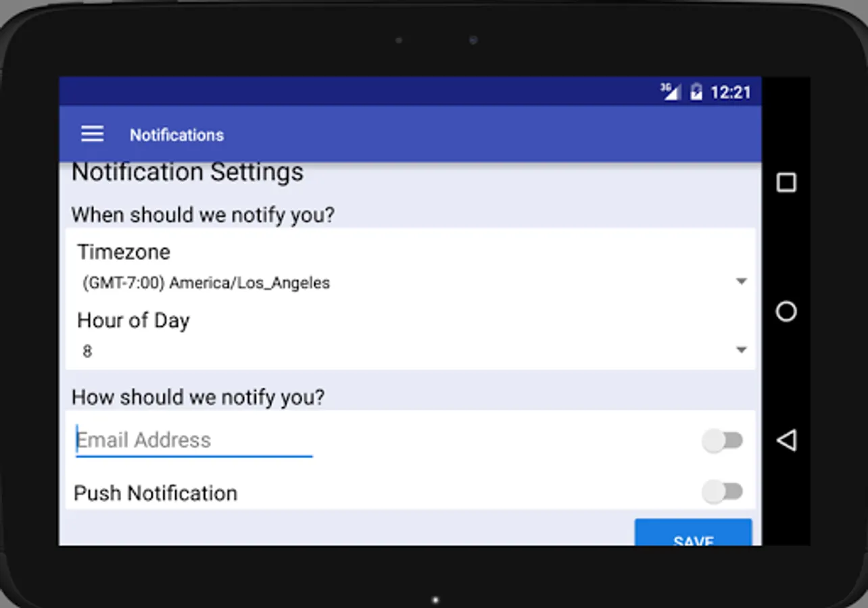Viewport: 868px width, 608px height.
Task: Tap the Android recent apps square button
Action: [786, 182]
